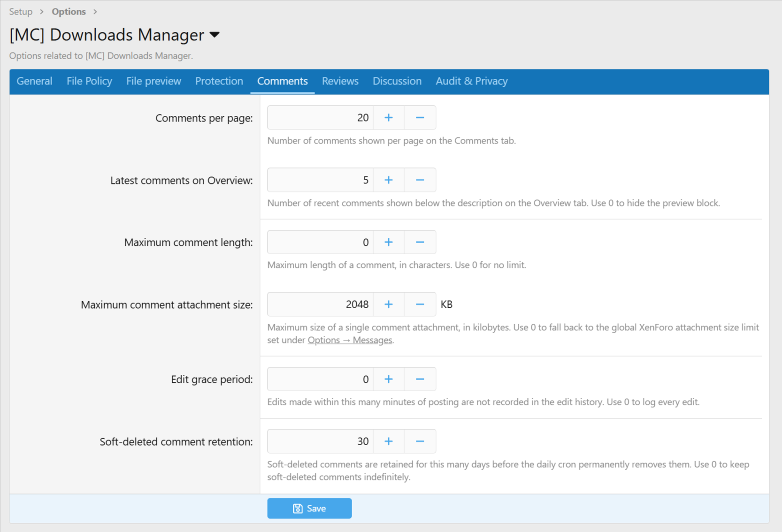Raise Maximum comment length with plus icon
782x532 pixels.
[389, 243]
